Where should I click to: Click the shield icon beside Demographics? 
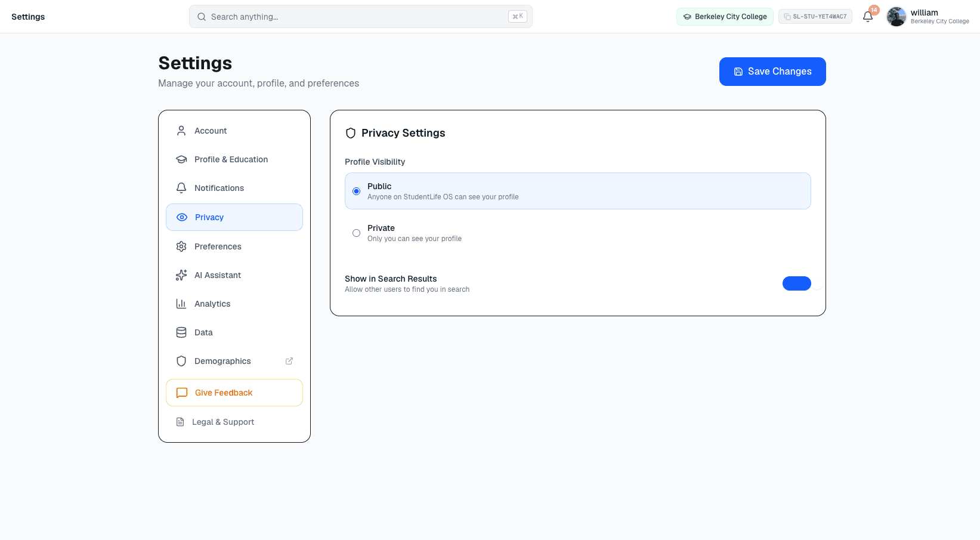click(x=181, y=361)
